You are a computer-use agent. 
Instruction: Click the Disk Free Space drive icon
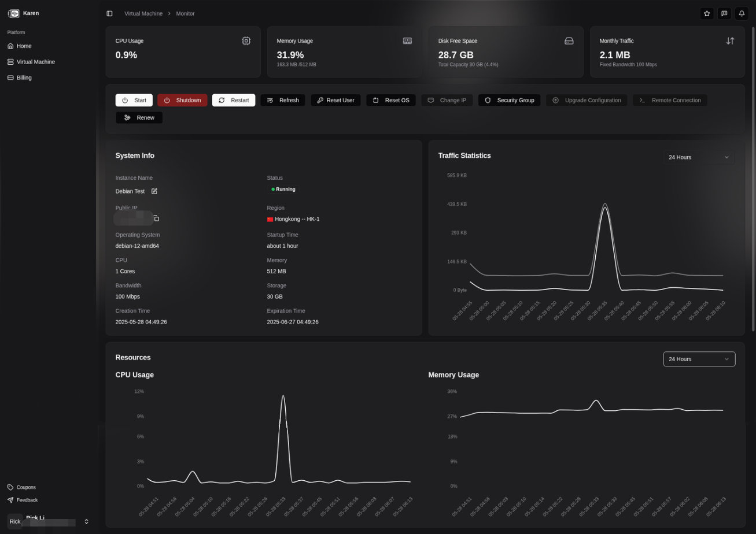click(x=569, y=41)
